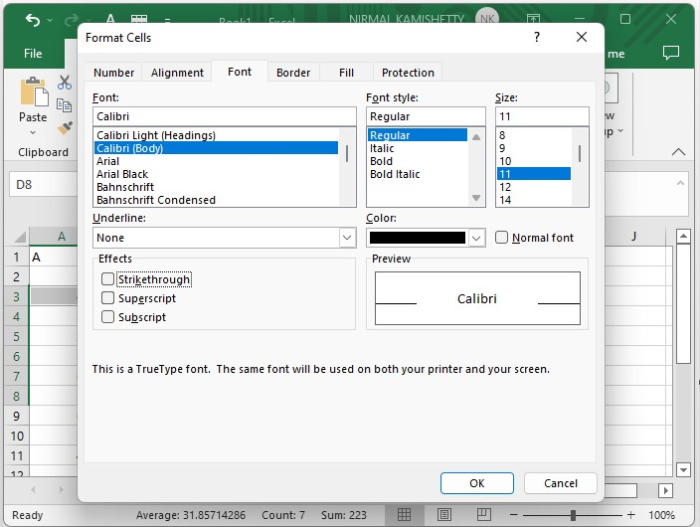The height and width of the screenshot is (527, 700).
Task: Click the zoom in plus icon
Action: point(631,515)
